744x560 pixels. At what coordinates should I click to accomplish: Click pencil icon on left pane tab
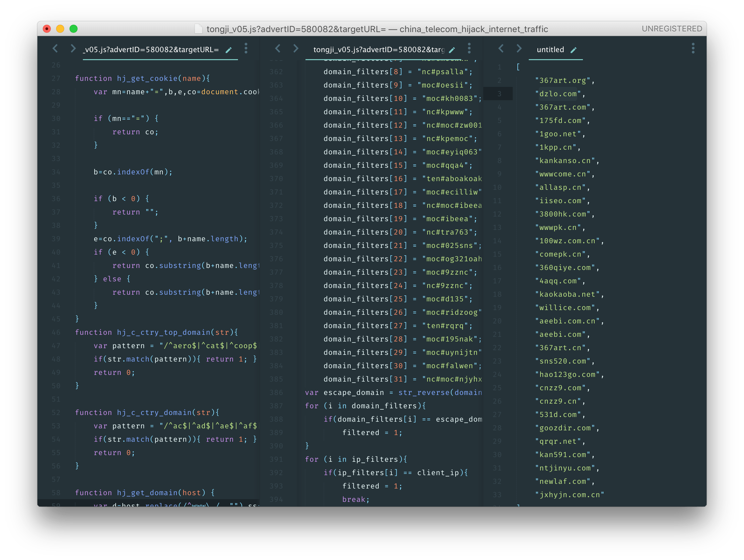pos(229,50)
